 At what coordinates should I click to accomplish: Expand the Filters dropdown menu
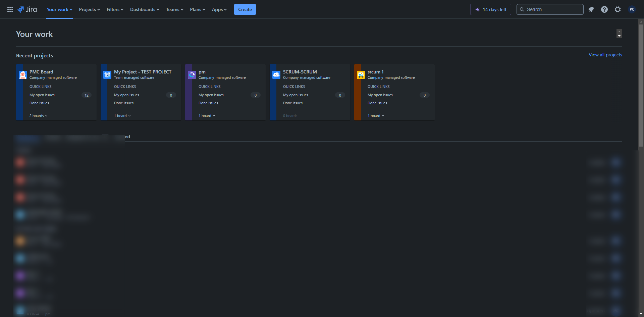pyautogui.click(x=115, y=9)
